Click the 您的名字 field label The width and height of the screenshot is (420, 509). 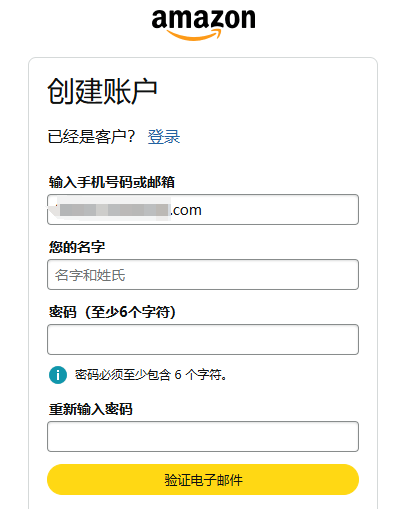click(77, 247)
